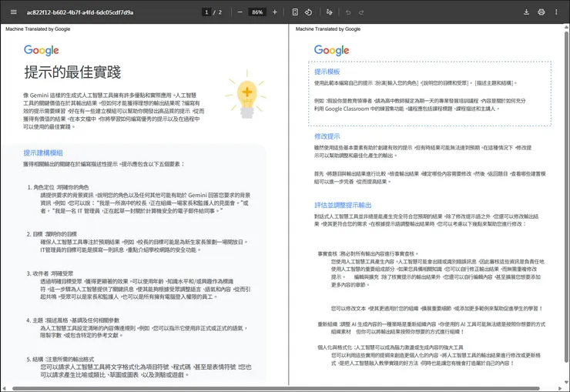The height and width of the screenshot is (392, 570).
Task: Click 'Machine Translated by Google' on right page
Action: 328,29
